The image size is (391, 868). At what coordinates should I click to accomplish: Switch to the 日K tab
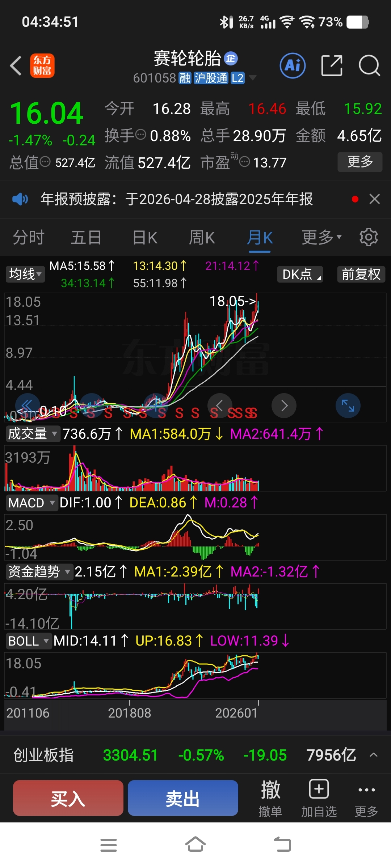pos(145,238)
